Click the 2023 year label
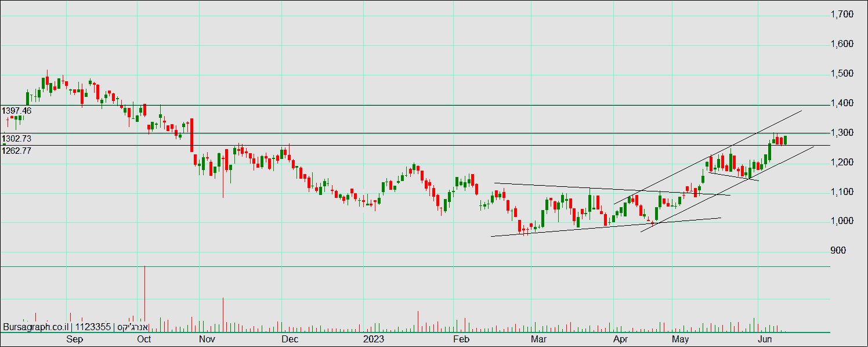The image size is (868, 347). click(373, 339)
